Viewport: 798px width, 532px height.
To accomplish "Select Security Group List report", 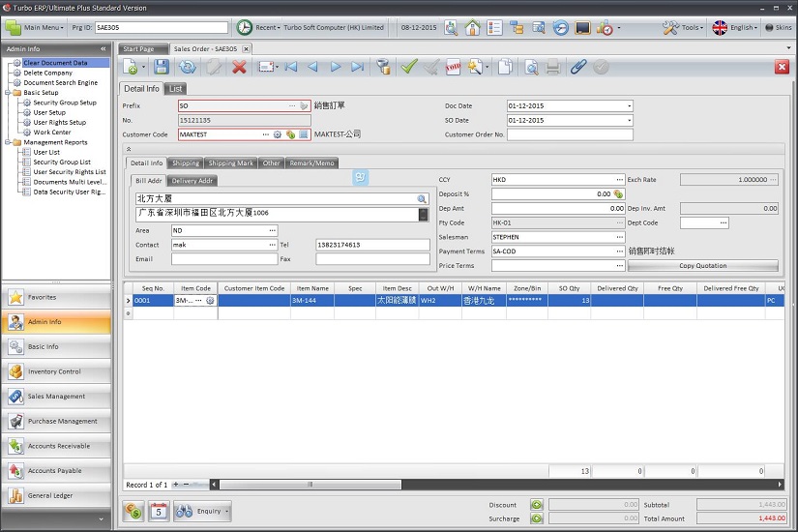I will [62, 162].
